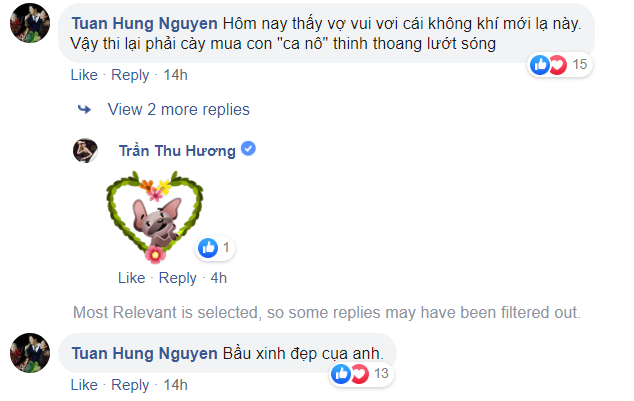Viewport: 634px width, 401px height.
Task: Click Tuan Hung Nguyen's bottom comment avatar
Action: click(30, 354)
